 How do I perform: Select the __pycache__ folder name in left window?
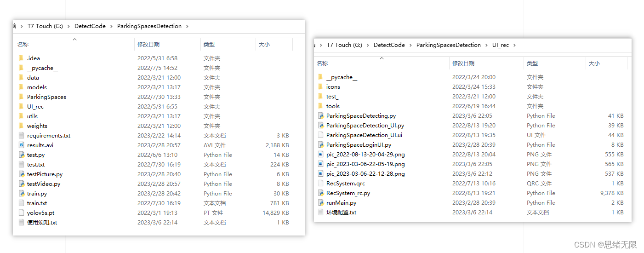coord(42,68)
